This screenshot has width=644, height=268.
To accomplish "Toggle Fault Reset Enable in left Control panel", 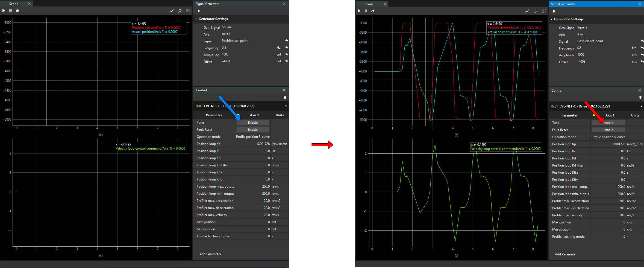I will click(x=253, y=130).
